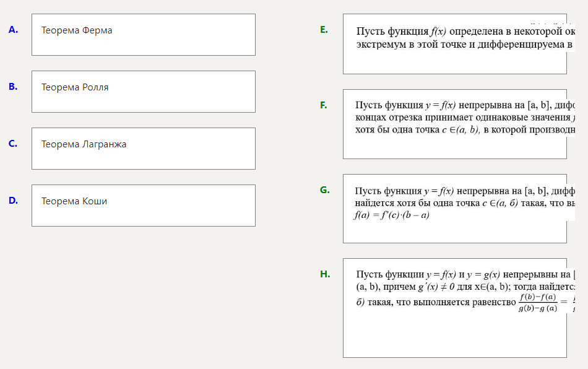588x369 pixels.
Task: Click the blue letter D label
Action: [x=13, y=201]
